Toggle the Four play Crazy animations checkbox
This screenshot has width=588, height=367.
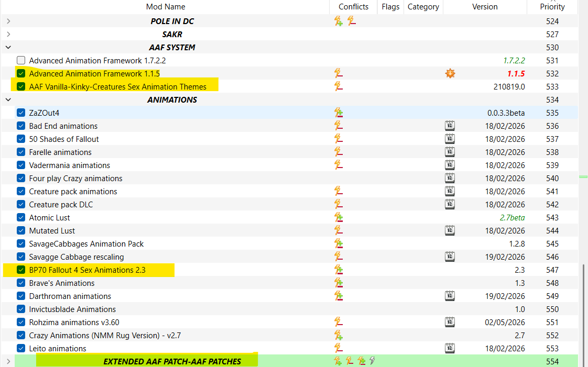pyautogui.click(x=21, y=178)
